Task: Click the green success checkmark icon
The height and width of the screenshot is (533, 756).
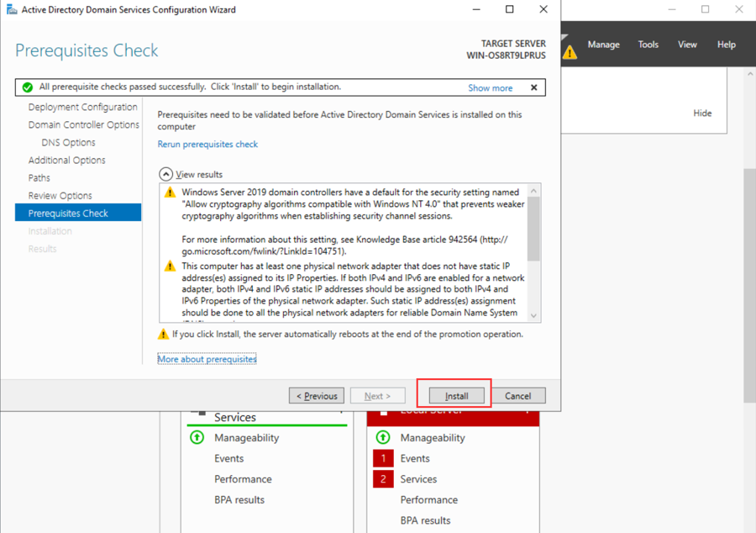Action: coord(28,87)
